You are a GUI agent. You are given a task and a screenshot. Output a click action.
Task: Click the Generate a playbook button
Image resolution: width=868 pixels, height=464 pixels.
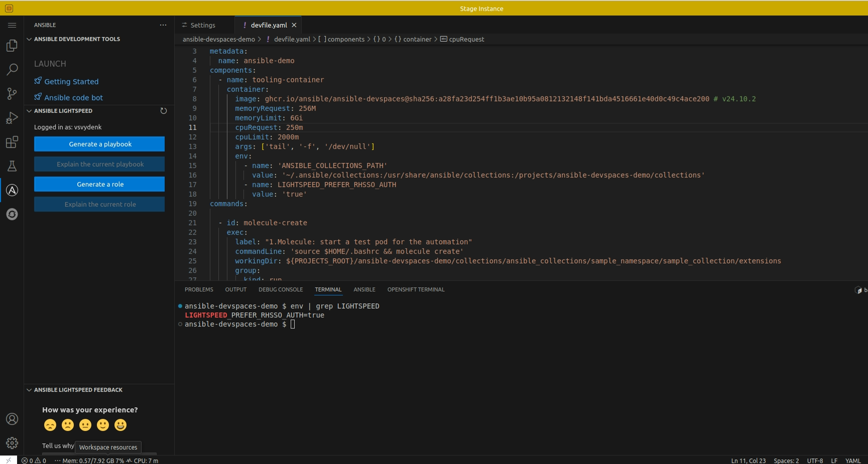tap(99, 144)
